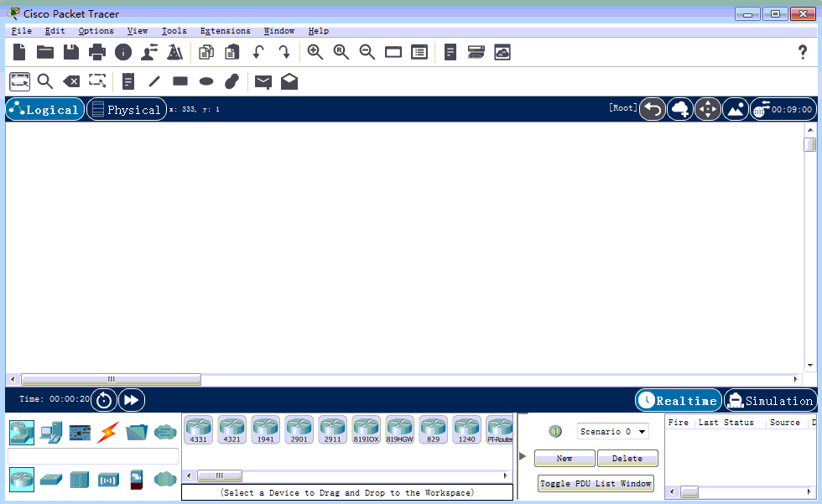Open the drawing palette rectangle icon
Screen dimensions: 822x504
coord(393,52)
